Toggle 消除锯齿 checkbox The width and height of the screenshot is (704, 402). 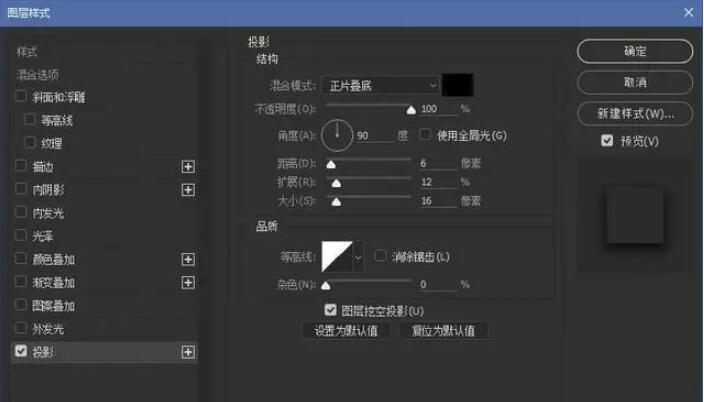(x=380, y=256)
